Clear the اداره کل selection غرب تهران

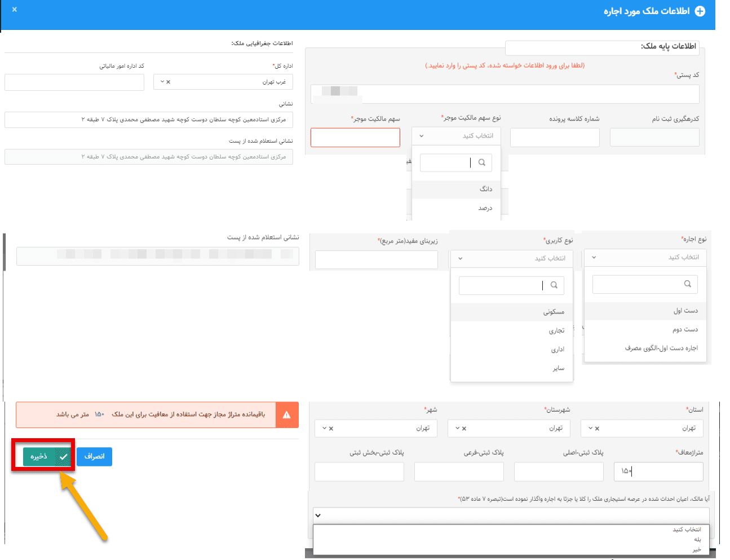pos(168,82)
